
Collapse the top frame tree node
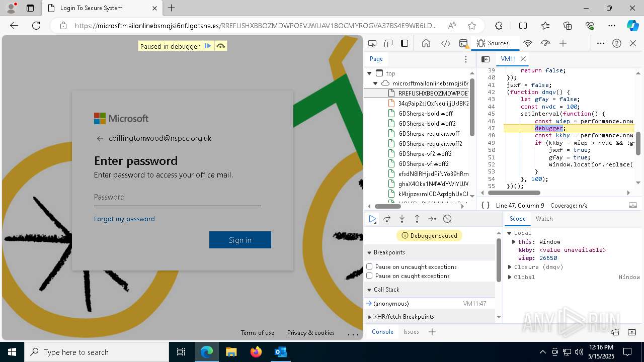coord(369,73)
